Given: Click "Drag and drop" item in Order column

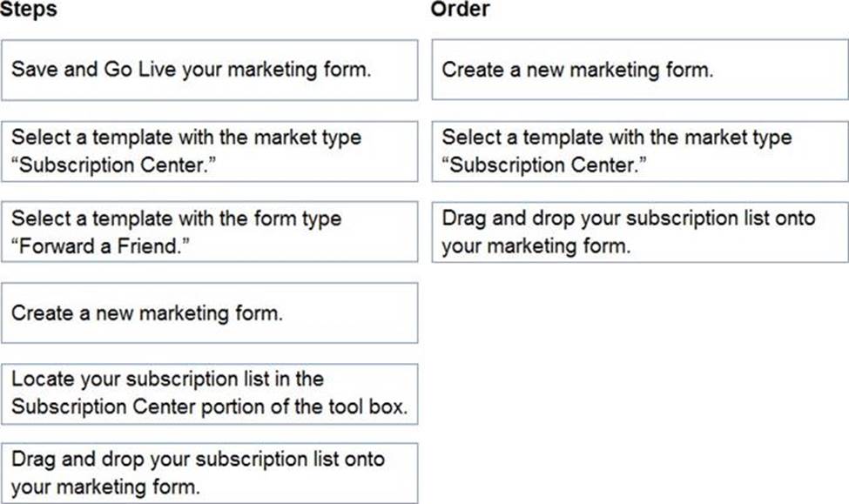Looking at the screenshot, I should point(639,232).
